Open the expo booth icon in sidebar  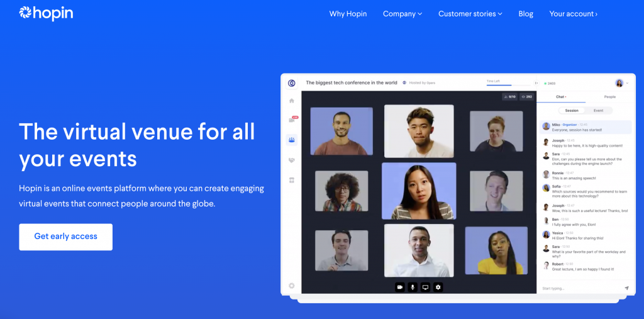click(292, 180)
